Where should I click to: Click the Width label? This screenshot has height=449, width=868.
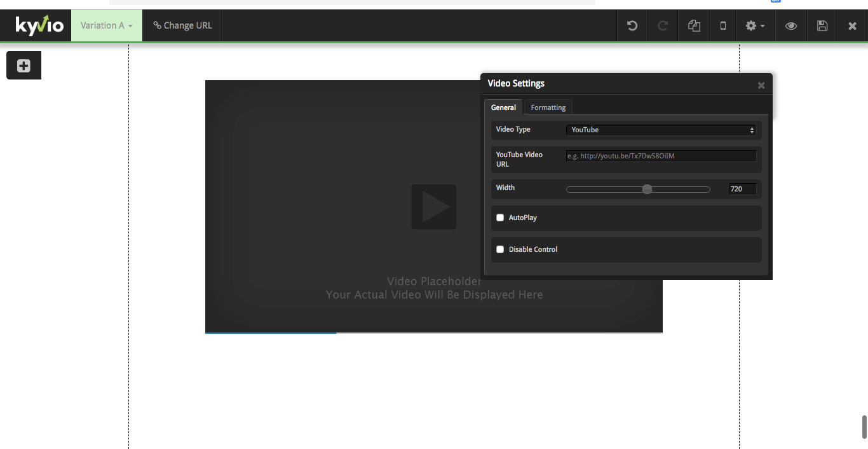pos(505,188)
